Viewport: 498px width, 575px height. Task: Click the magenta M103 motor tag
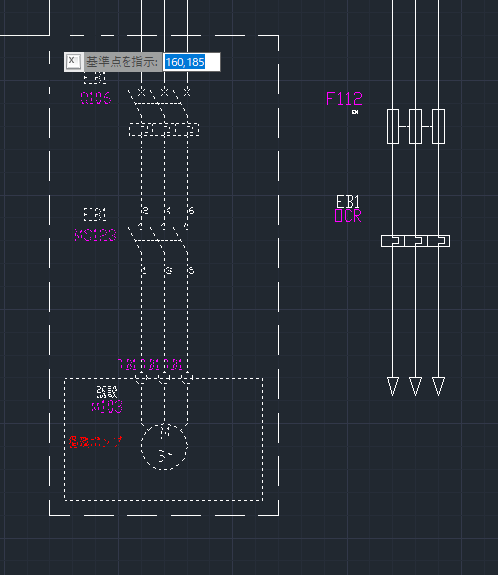[x=107, y=406]
